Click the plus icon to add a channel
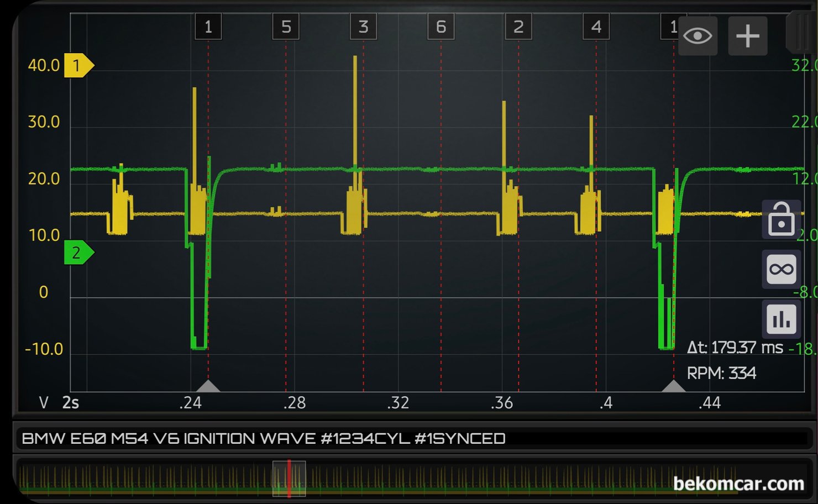 coord(747,36)
